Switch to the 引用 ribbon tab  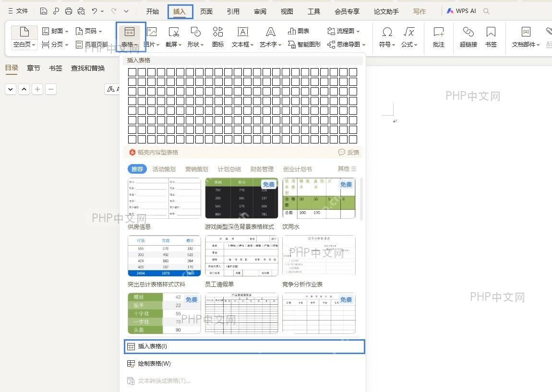[x=233, y=11]
